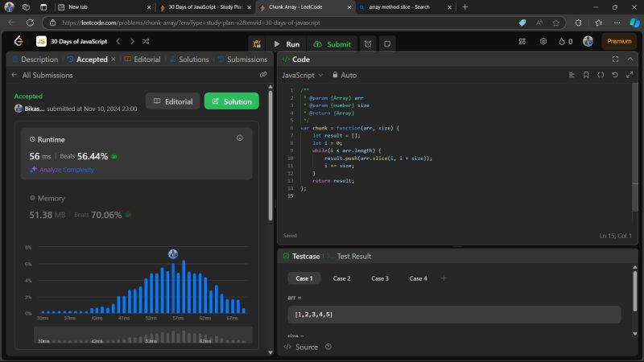
Task: Open settings gear in top bar
Action: 543,41
